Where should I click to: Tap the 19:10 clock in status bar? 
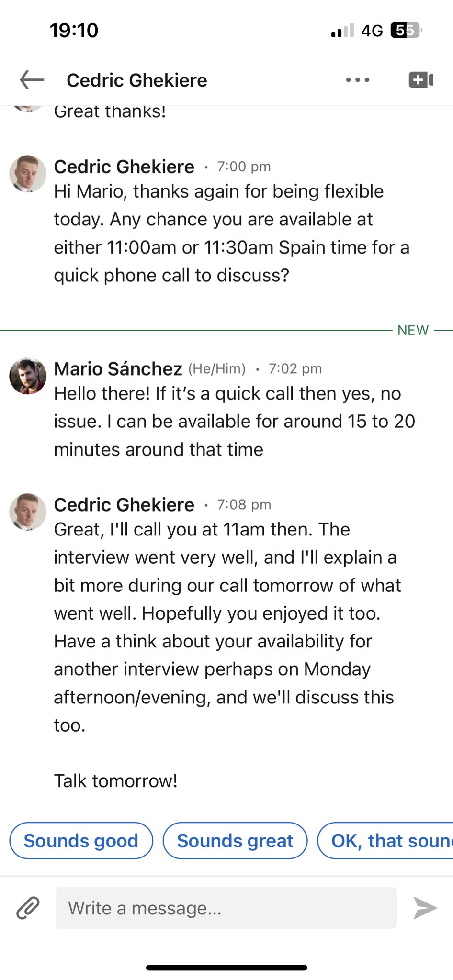(74, 31)
